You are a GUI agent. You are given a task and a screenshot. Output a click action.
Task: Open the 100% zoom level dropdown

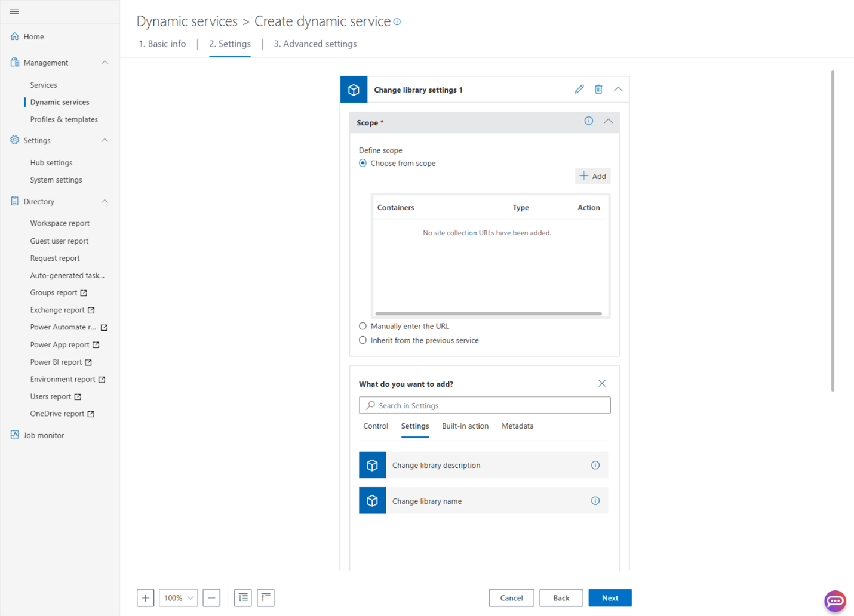point(179,597)
